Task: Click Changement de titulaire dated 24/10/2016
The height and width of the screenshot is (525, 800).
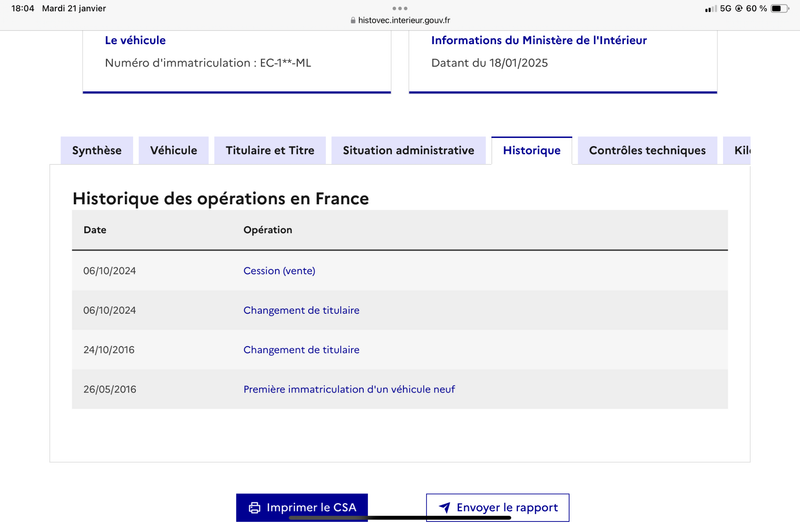Action: point(301,350)
